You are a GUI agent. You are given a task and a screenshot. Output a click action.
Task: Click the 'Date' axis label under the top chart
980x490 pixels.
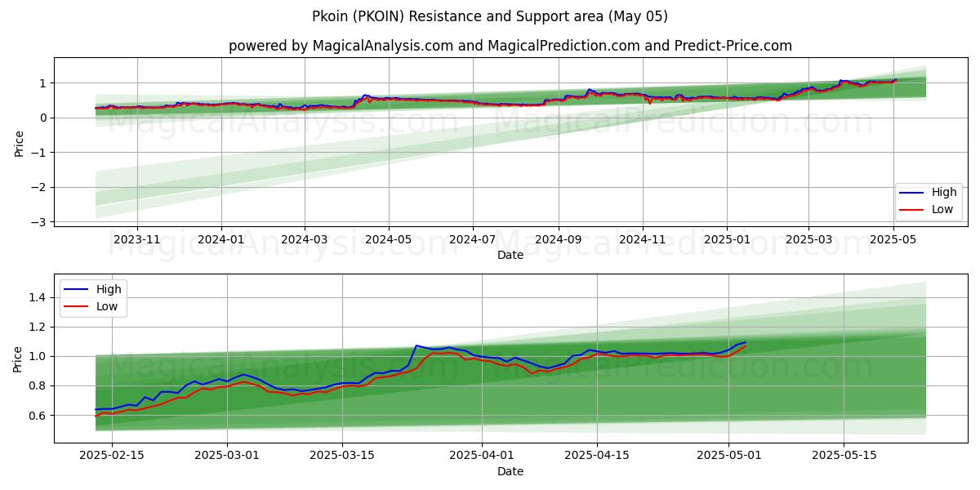click(510, 255)
